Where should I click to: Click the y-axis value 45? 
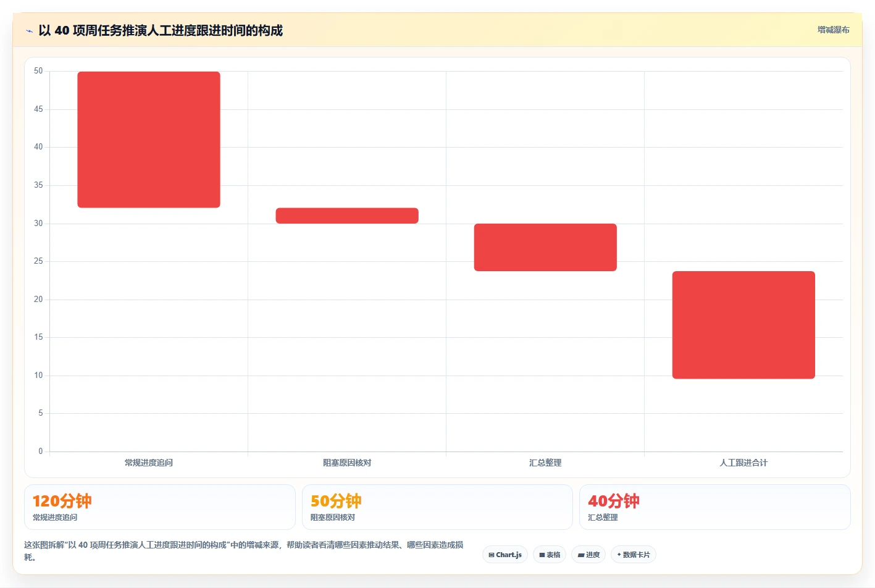point(38,109)
